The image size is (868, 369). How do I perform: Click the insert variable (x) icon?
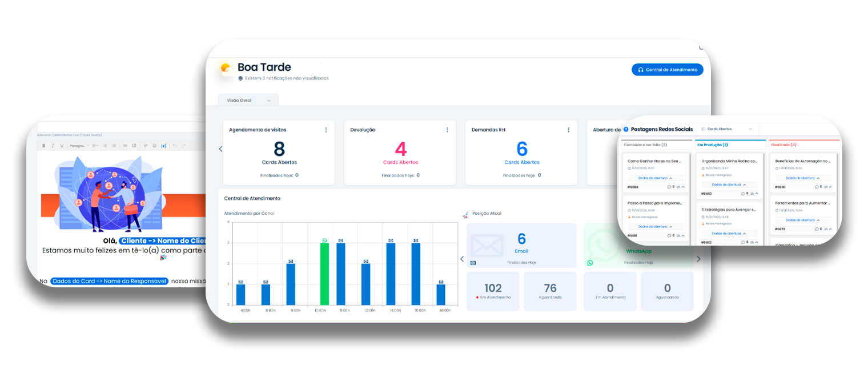163,146
